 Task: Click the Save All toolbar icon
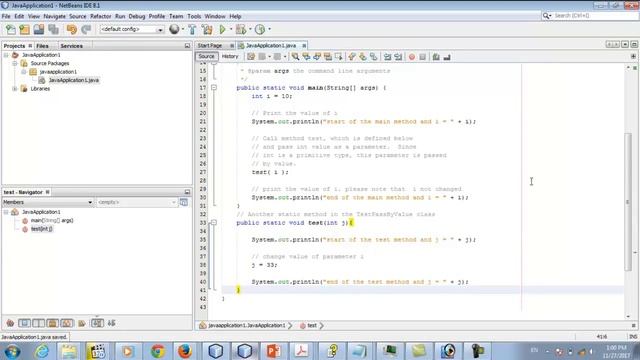(53, 29)
